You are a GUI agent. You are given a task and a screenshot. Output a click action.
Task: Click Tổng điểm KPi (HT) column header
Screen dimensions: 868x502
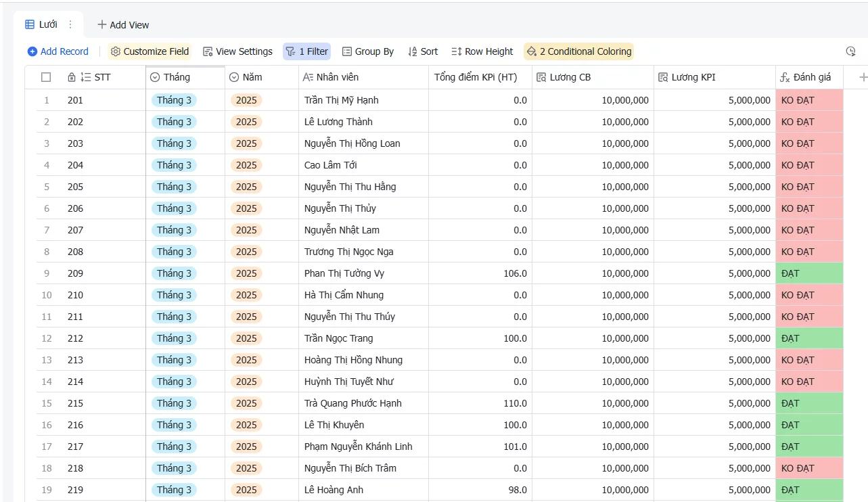(480, 77)
